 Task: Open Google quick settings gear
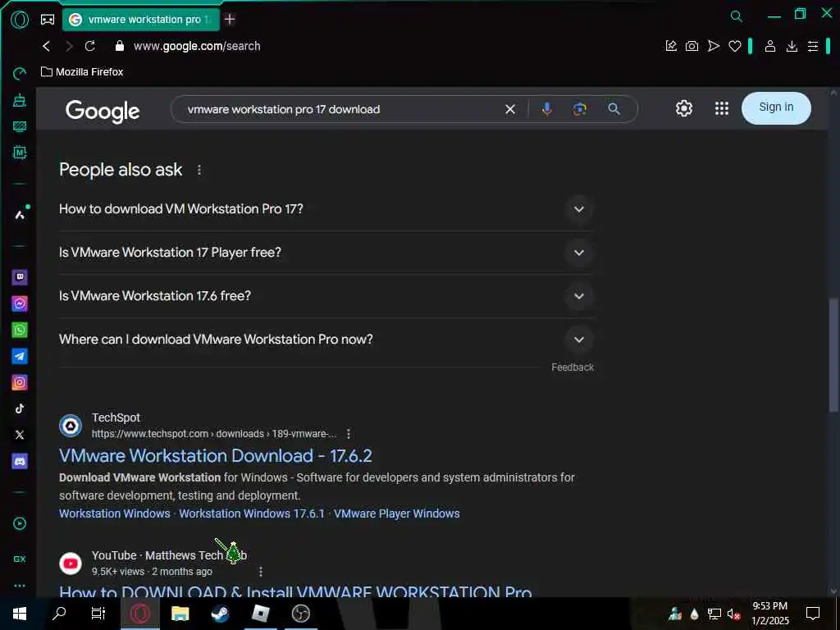(683, 109)
